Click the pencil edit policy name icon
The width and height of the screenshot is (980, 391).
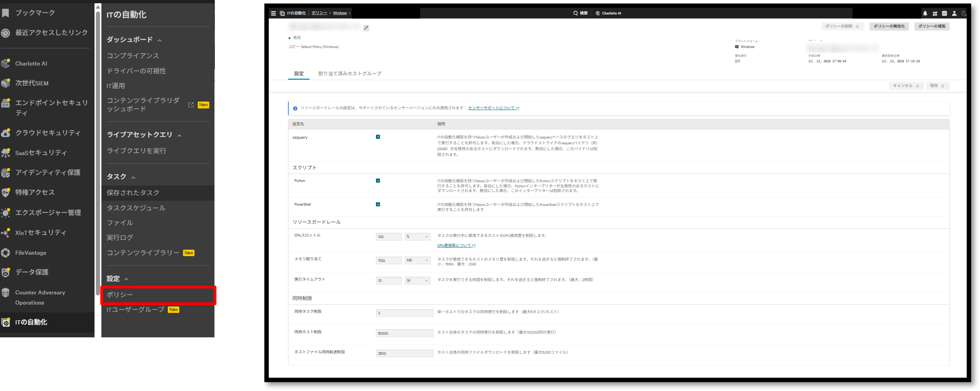pyautogui.click(x=366, y=28)
